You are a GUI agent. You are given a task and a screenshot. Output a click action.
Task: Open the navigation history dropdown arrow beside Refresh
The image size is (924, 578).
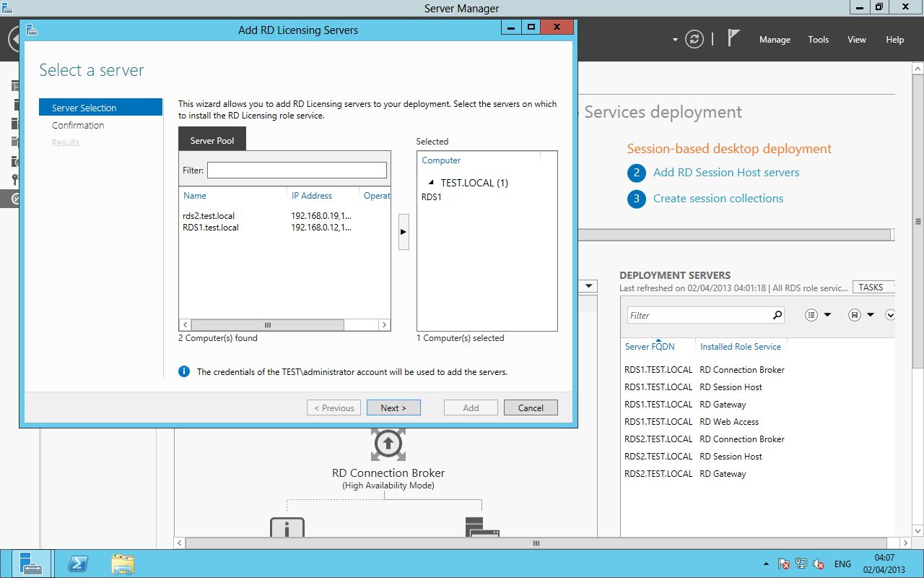[675, 40]
